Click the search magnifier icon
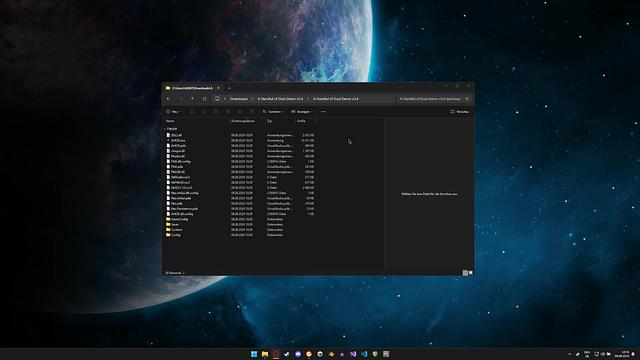The height and width of the screenshot is (360, 640). 467,99
